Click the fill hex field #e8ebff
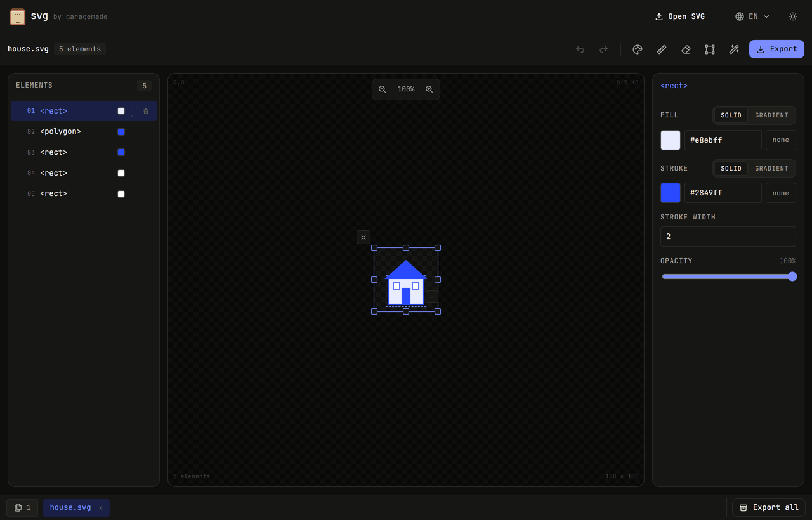 723,140
